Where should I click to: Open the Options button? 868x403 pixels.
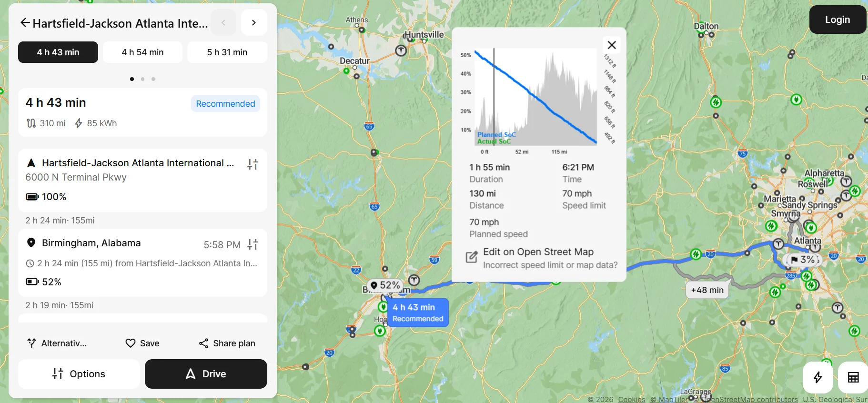click(79, 374)
